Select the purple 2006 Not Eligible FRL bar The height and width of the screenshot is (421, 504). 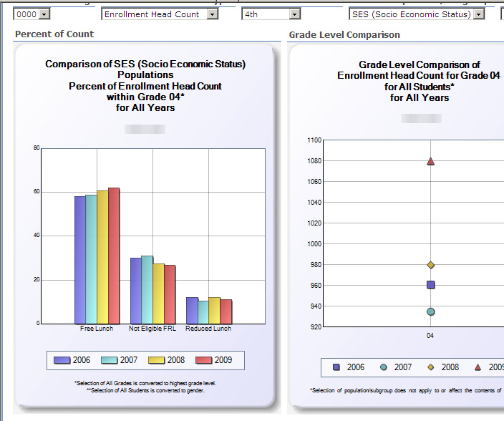coord(135,291)
